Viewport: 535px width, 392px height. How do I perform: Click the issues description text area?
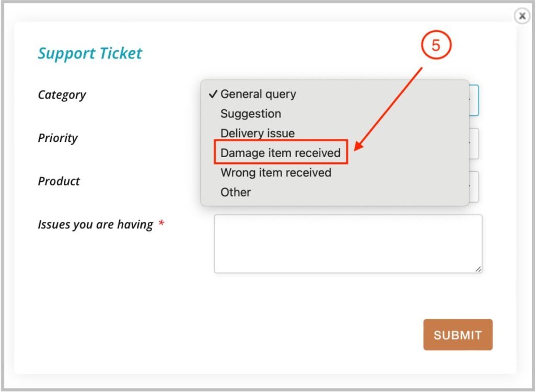point(347,243)
